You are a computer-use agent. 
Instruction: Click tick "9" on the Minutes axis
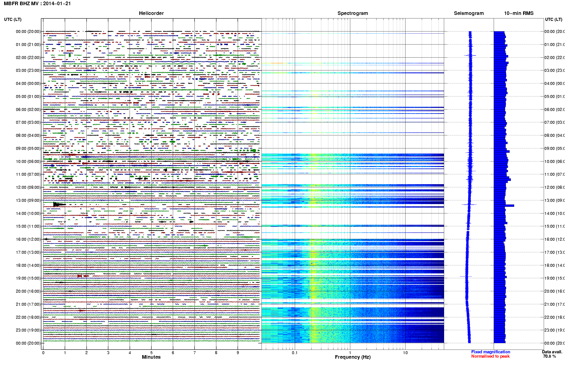pyautogui.click(x=238, y=353)
